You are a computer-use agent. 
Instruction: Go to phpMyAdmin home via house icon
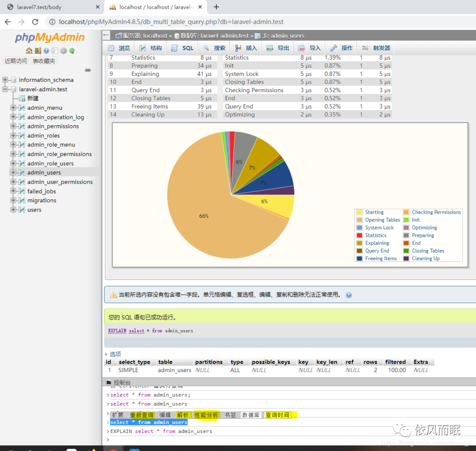pyautogui.click(x=29, y=51)
